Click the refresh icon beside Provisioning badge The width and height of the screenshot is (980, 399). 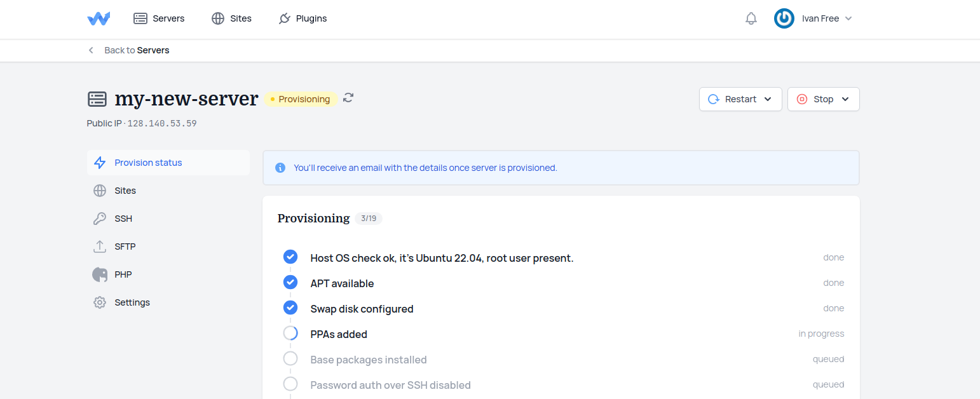coord(348,98)
